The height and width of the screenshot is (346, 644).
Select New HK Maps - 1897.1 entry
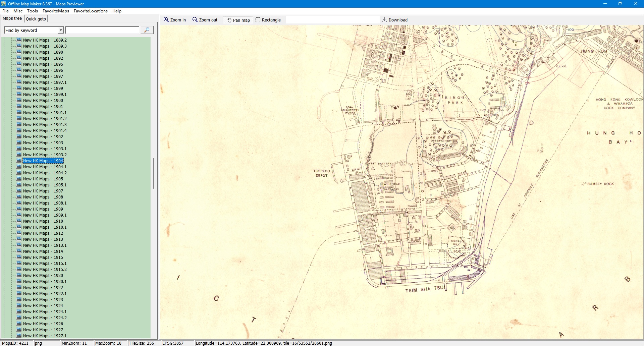click(45, 82)
